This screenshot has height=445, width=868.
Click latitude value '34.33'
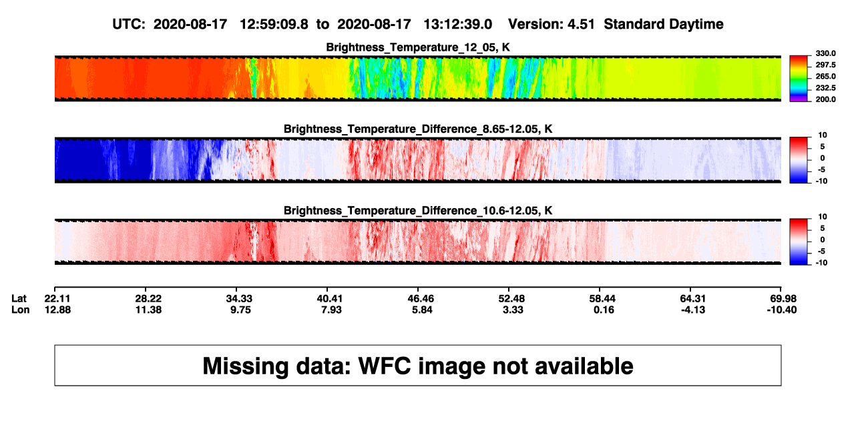[239, 298]
